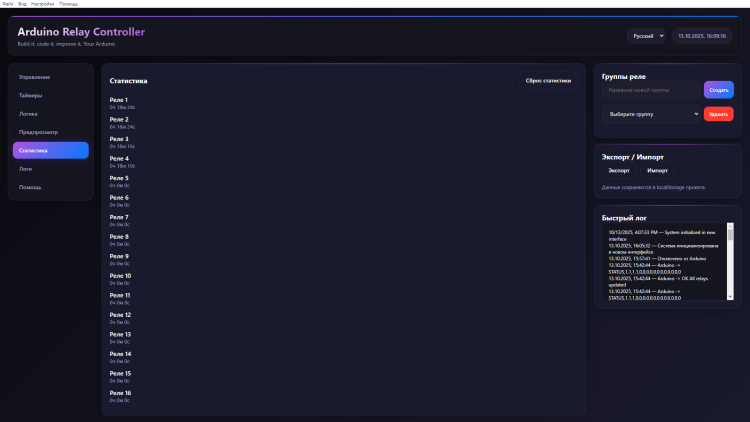Click the Создать button for a new group

pyautogui.click(x=718, y=90)
